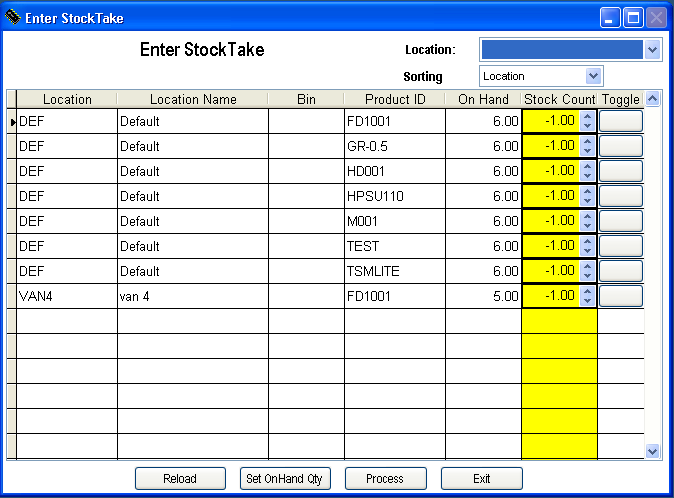Decrease stock count for VAN4 FD1001 row
674x498 pixels.
[x=588, y=301]
